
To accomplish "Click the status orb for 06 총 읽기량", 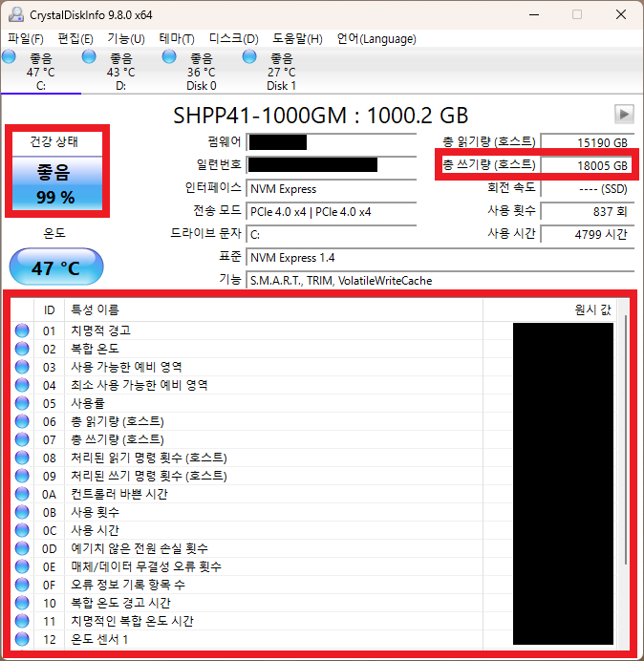I will [x=22, y=421].
